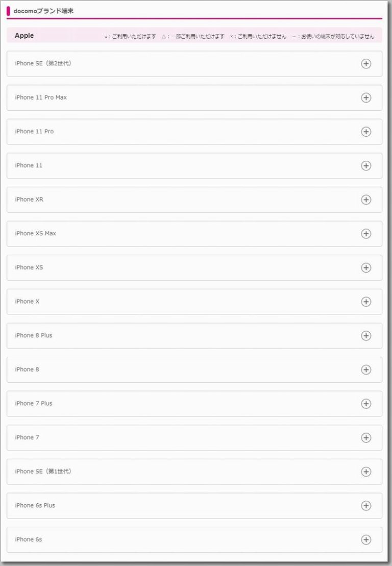The height and width of the screenshot is (566, 392).
Task: Select the iPhone 11 Pro Max label text
Action: click(x=41, y=97)
